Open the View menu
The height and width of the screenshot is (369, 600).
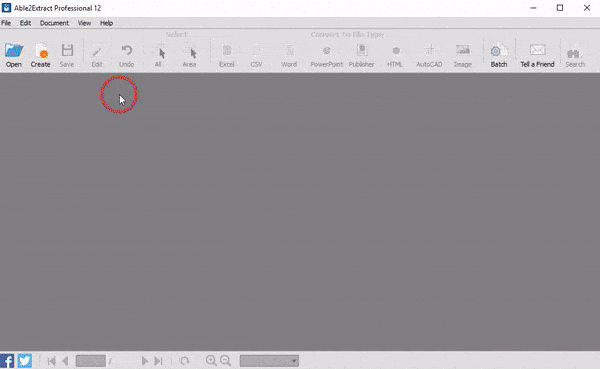tap(84, 23)
